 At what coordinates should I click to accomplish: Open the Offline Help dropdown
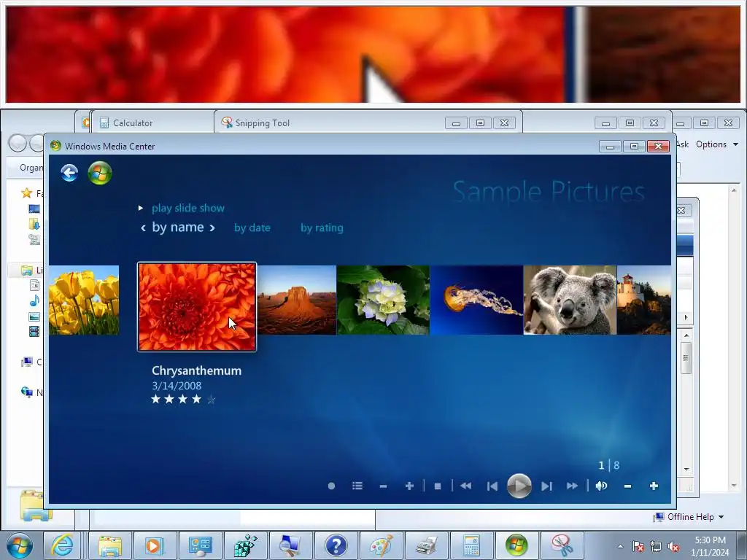click(x=689, y=517)
